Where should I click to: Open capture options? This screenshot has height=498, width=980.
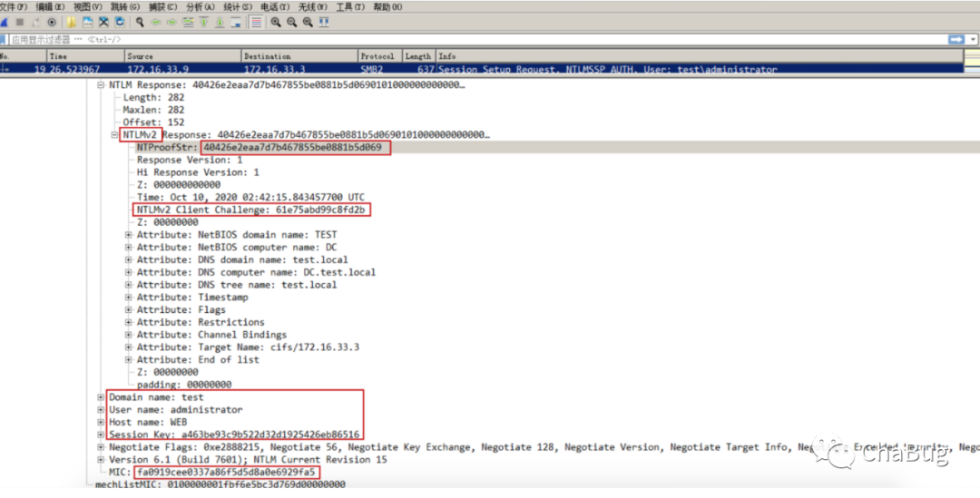52,23
